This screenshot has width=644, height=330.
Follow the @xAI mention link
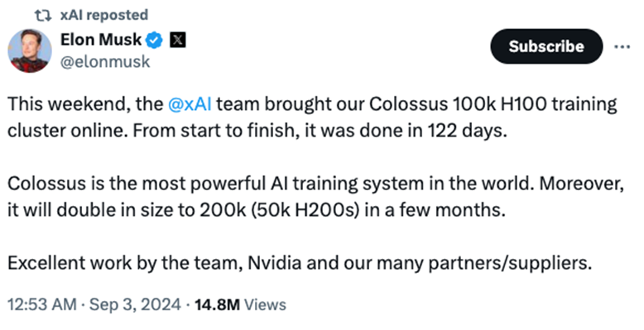coord(190,104)
